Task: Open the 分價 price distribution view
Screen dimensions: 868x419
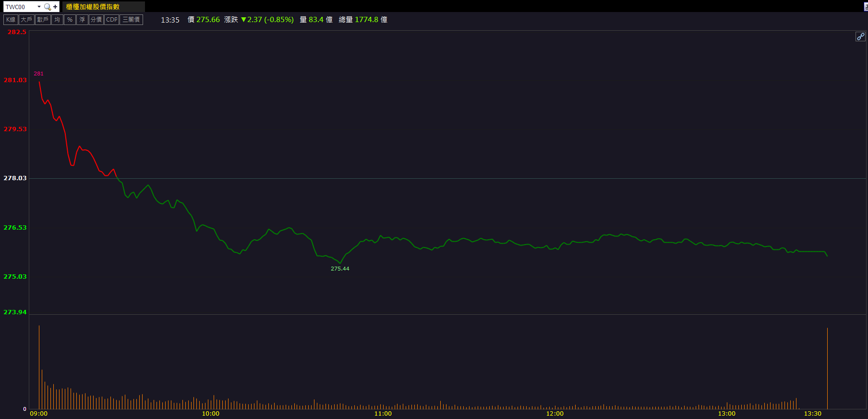Action: [x=96, y=20]
